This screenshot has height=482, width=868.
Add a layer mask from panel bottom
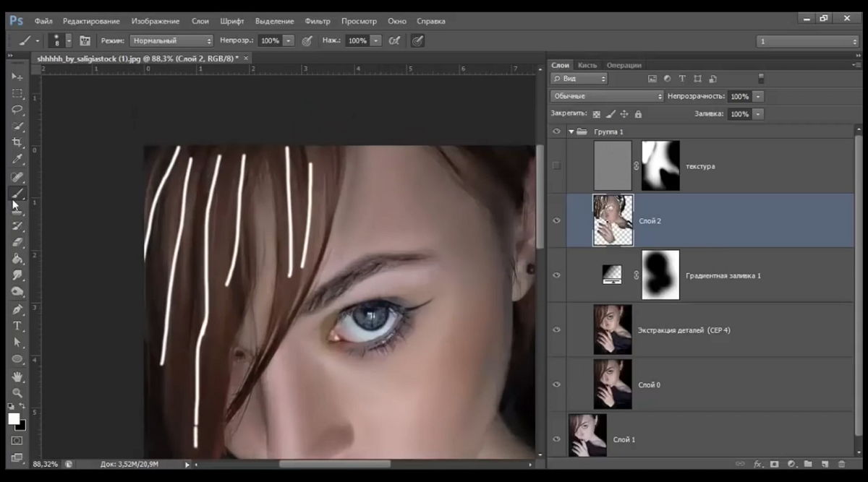click(774, 464)
